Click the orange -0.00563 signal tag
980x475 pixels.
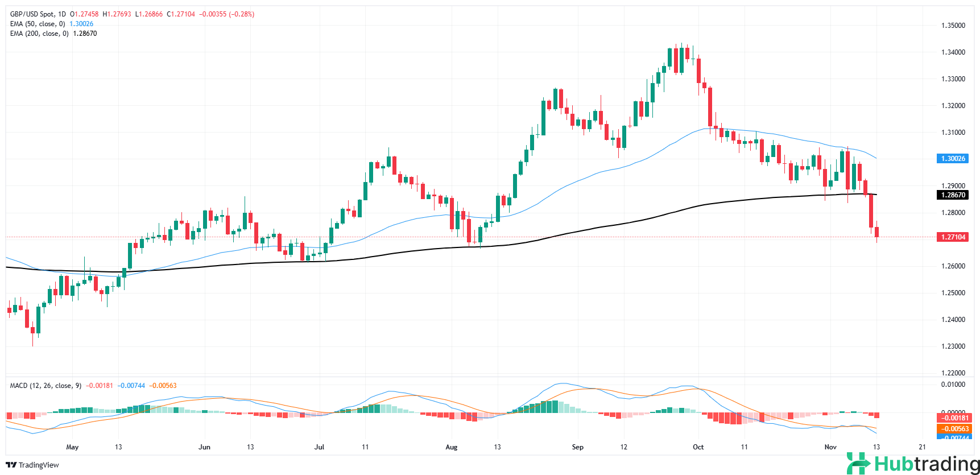(952, 429)
